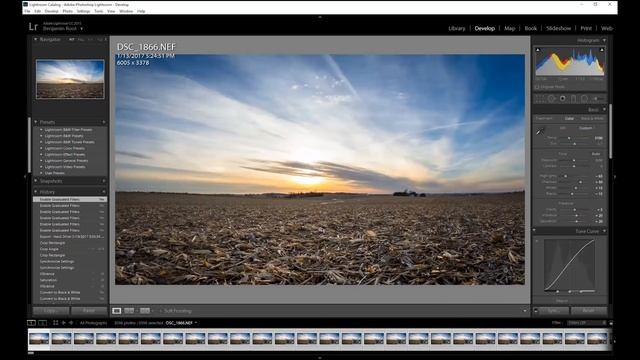640x360 pixels.
Task: Select the Graduated Filter tool icon
Action: pyautogui.click(x=573, y=98)
